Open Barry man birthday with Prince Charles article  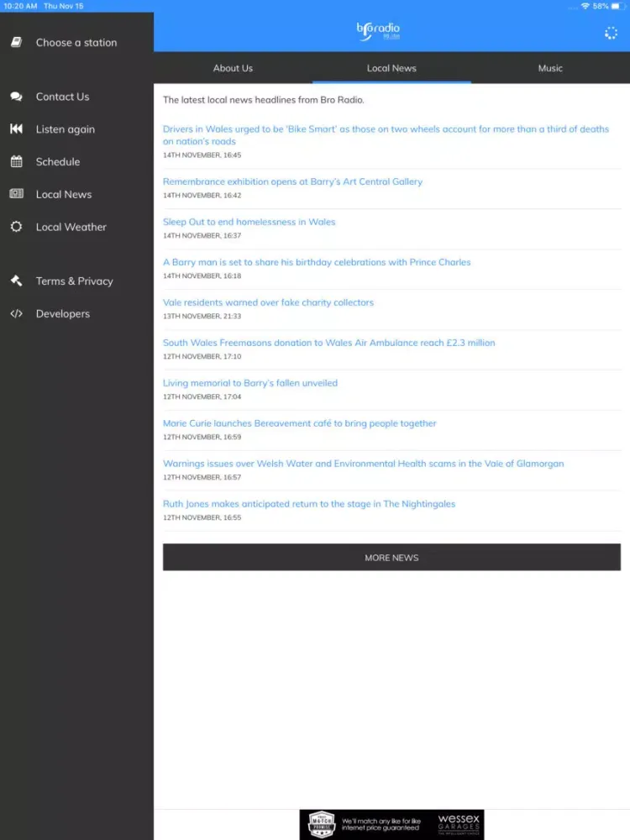coord(317,262)
